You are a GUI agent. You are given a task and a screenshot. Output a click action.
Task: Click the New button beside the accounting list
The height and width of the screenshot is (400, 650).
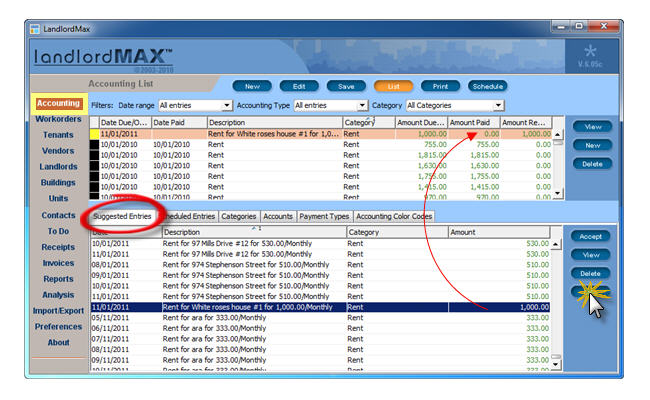click(593, 145)
